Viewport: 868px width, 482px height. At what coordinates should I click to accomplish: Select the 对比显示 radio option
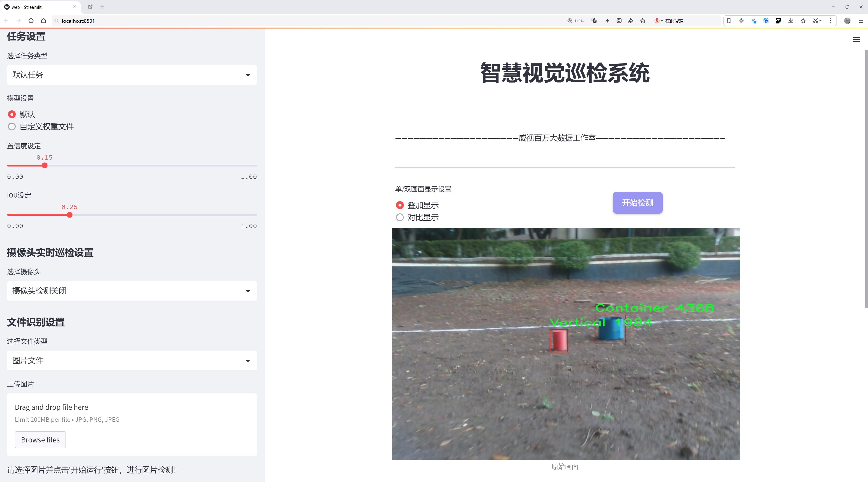click(400, 217)
